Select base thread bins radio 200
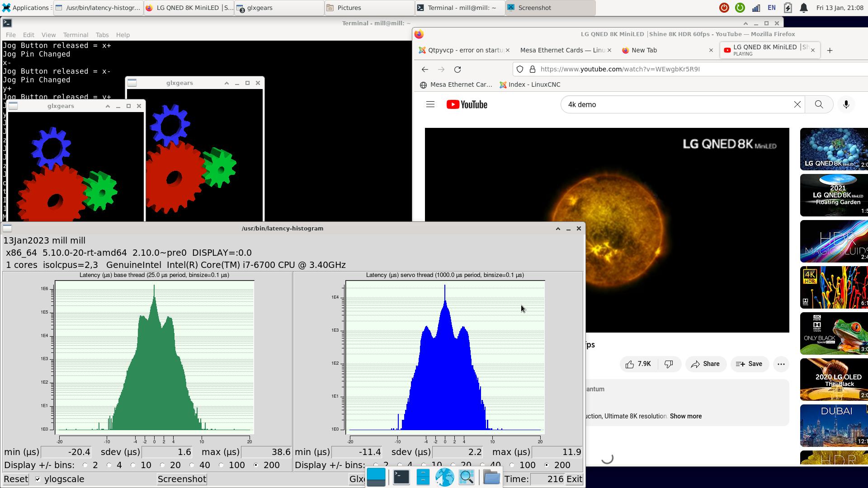 click(256, 465)
